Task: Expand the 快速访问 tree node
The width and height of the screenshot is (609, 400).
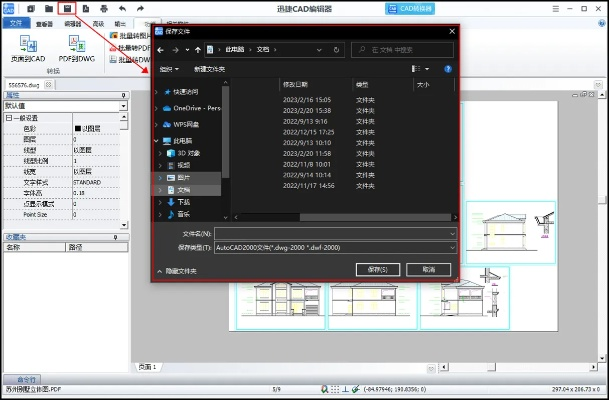Action: tap(158, 91)
